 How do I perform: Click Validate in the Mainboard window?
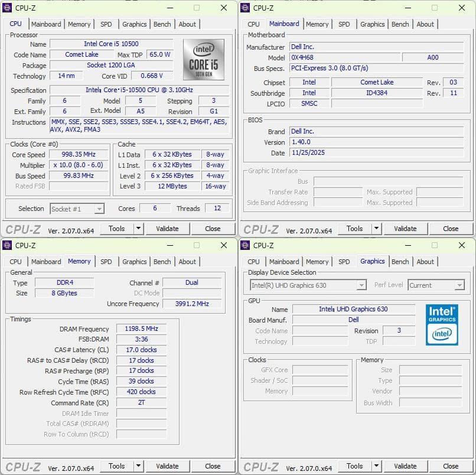click(405, 229)
